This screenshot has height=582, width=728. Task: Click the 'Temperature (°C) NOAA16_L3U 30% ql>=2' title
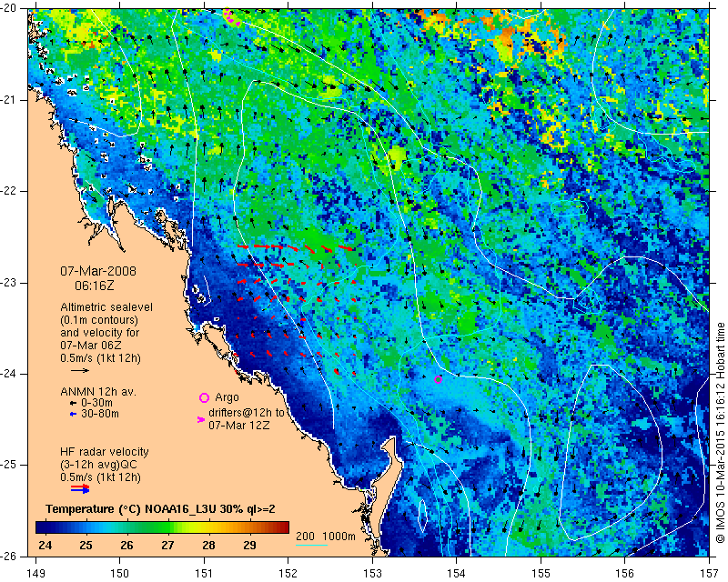point(160,509)
